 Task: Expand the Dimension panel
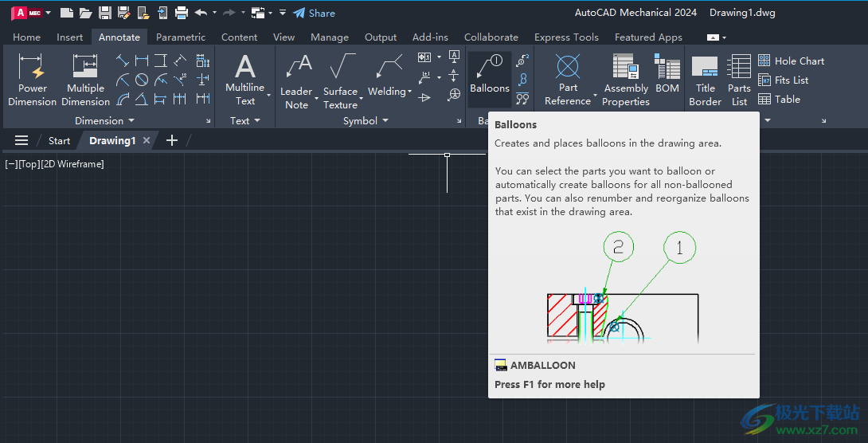coord(104,121)
